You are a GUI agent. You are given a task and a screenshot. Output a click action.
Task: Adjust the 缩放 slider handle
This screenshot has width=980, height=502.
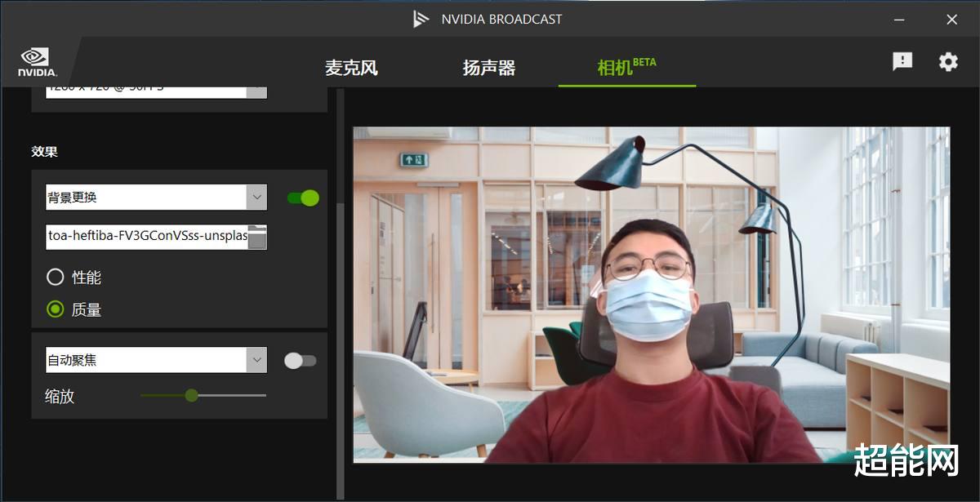(193, 395)
